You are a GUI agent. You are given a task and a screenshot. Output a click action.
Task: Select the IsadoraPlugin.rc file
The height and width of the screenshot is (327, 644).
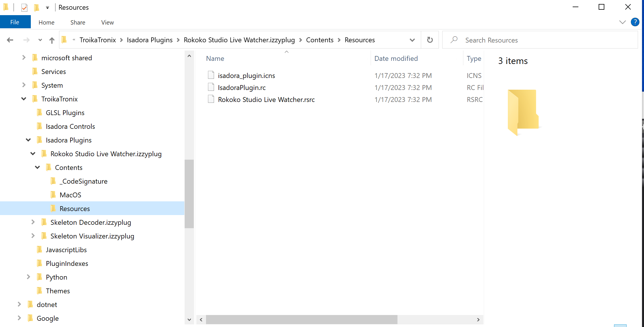pyautogui.click(x=242, y=88)
